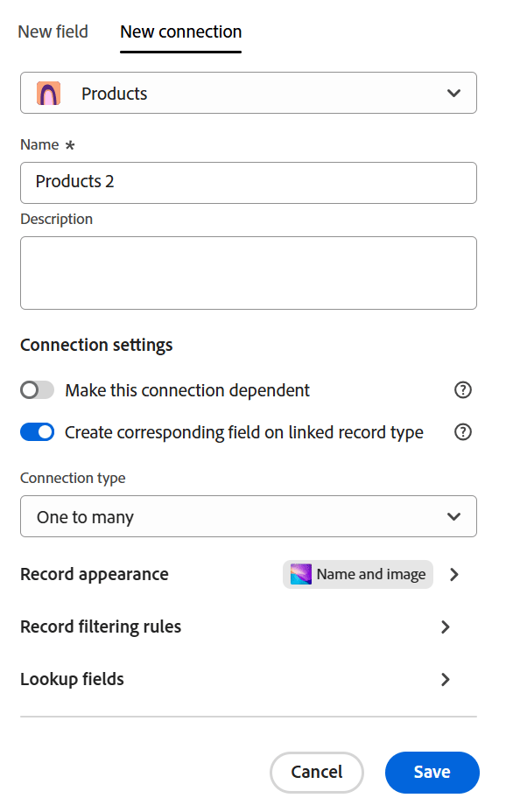Click the Name input field with Products 2

point(249,183)
